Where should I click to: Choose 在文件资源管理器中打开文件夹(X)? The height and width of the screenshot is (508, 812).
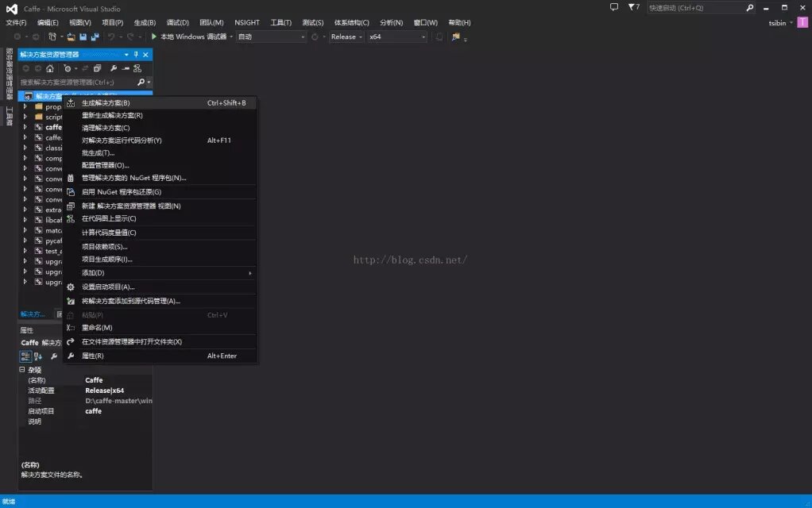pos(160,341)
